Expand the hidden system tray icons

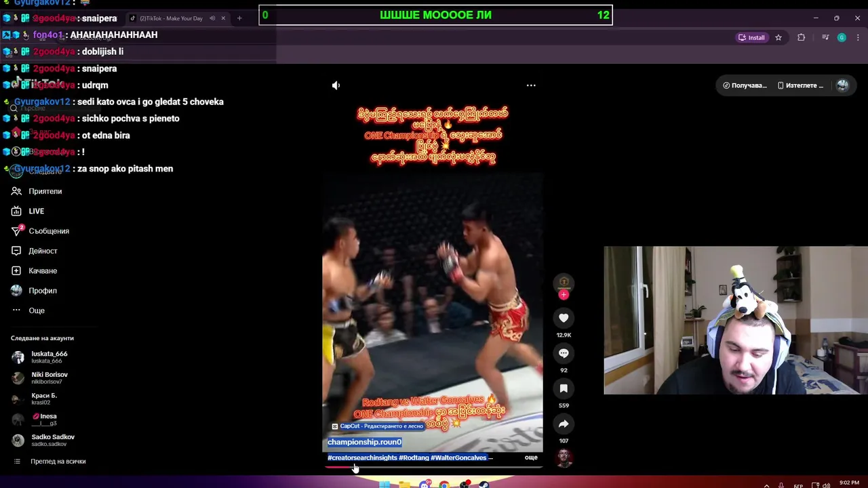click(767, 485)
